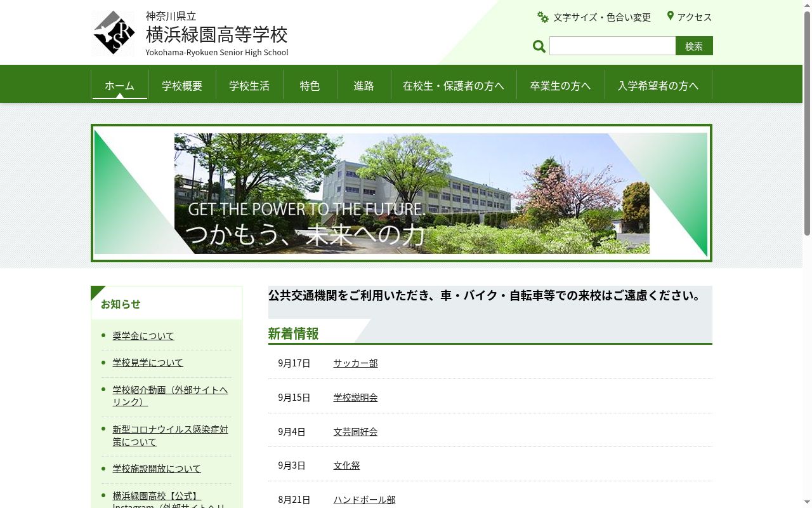This screenshot has width=812, height=508.
Task: Click the map pin access icon
Action: pos(670,16)
